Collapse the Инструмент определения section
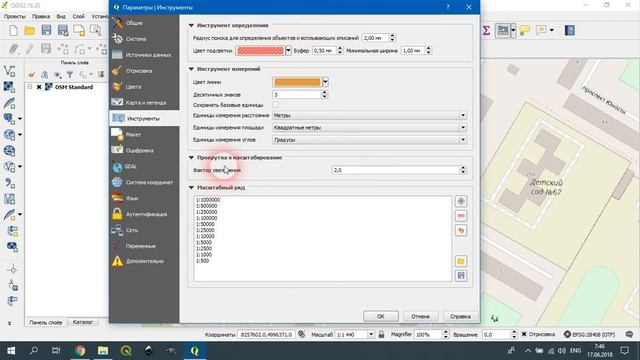Screen dimensions: 640x360 coord(191,25)
